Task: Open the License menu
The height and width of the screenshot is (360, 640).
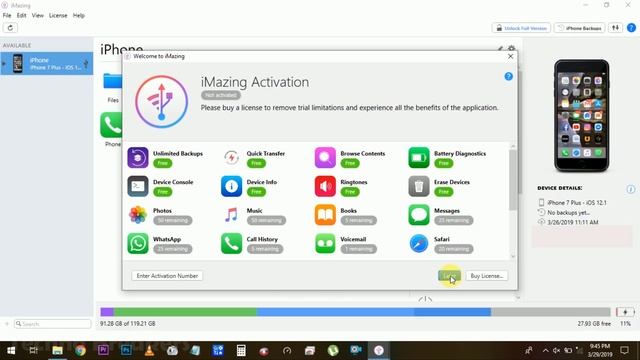Action: tap(58, 16)
